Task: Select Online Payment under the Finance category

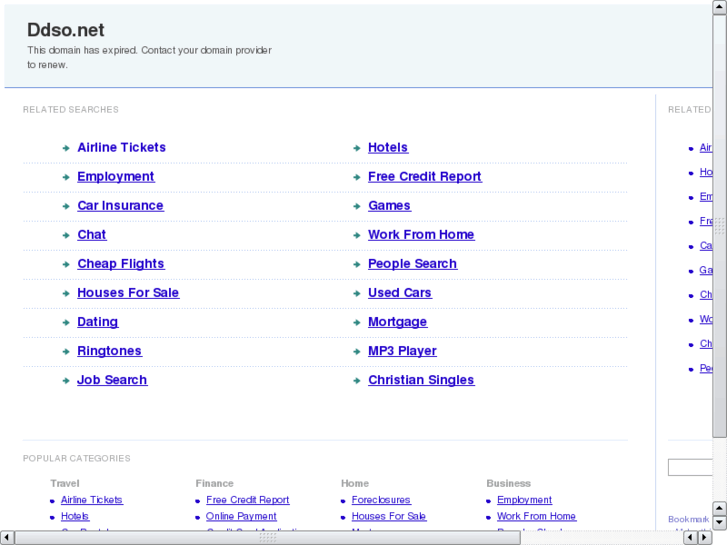Action: [x=241, y=516]
